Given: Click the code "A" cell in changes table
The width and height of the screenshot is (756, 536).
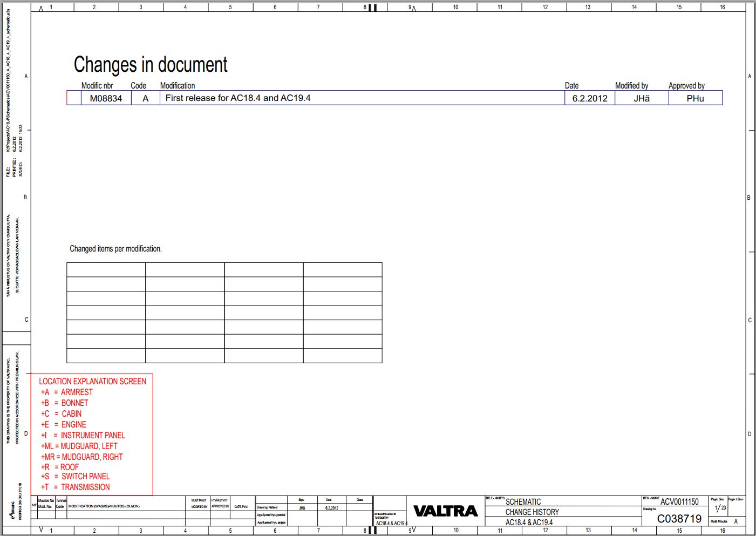Looking at the screenshot, I should point(145,98).
